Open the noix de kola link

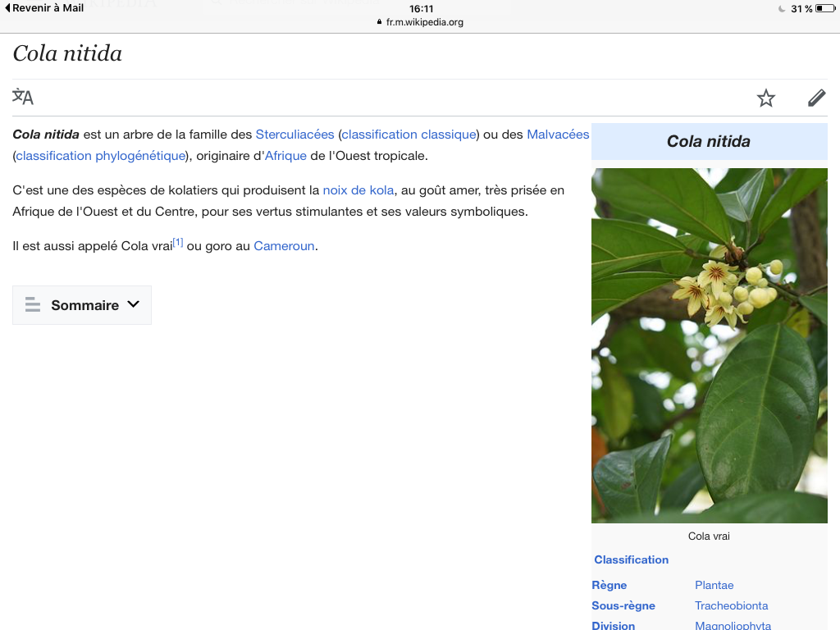point(358,190)
